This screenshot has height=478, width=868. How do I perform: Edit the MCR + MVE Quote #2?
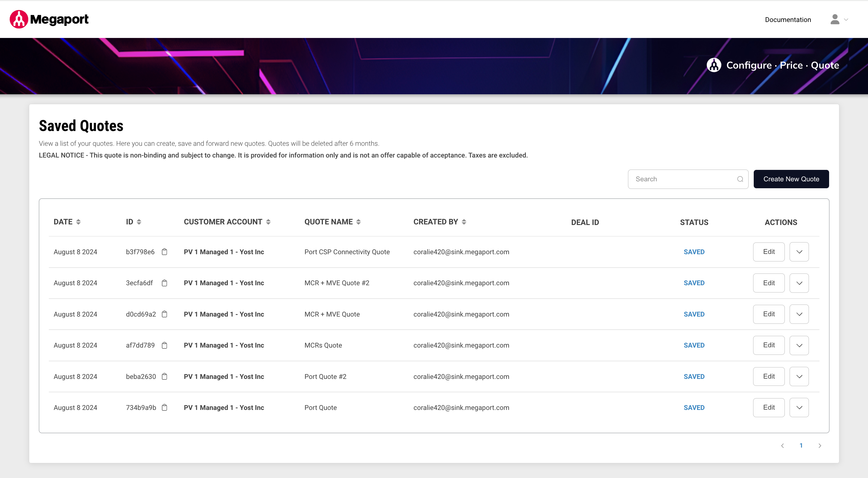[769, 283]
